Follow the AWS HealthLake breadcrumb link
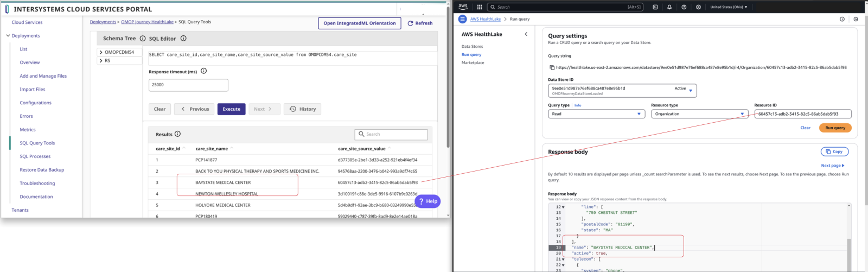 point(485,19)
